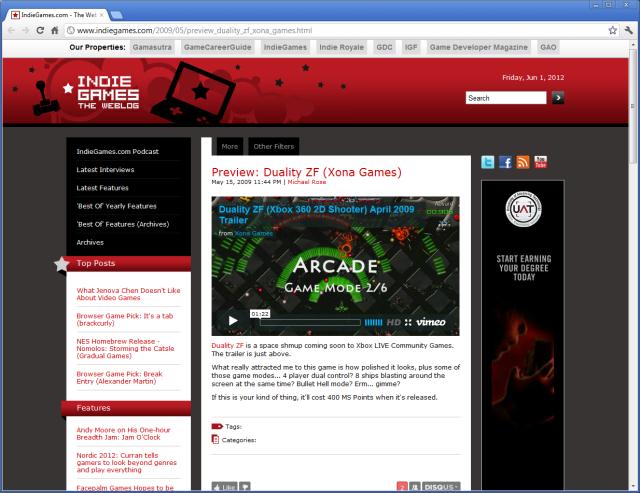Open the GameCareerGuide property link
Image resolution: width=640 pixels, height=493 pixels.
pyautogui.click(x=218, y=47)
